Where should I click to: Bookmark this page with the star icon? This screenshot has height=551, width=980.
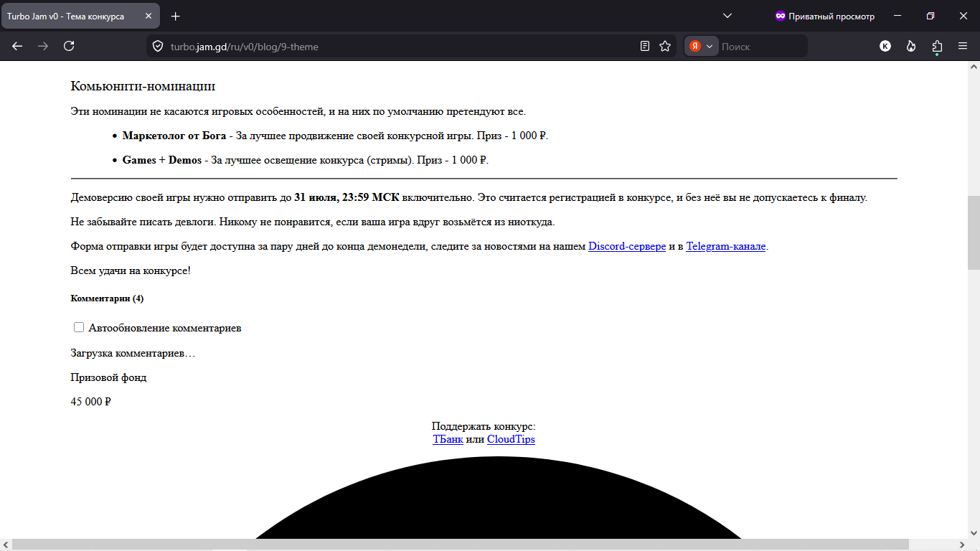pyautogui.click(x=665, y=46)
